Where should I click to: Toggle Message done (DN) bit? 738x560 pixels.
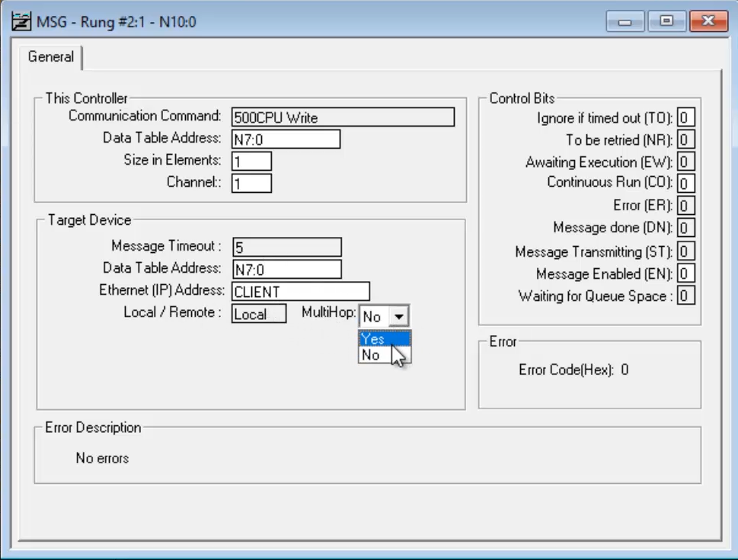click(x=685, y=228)
